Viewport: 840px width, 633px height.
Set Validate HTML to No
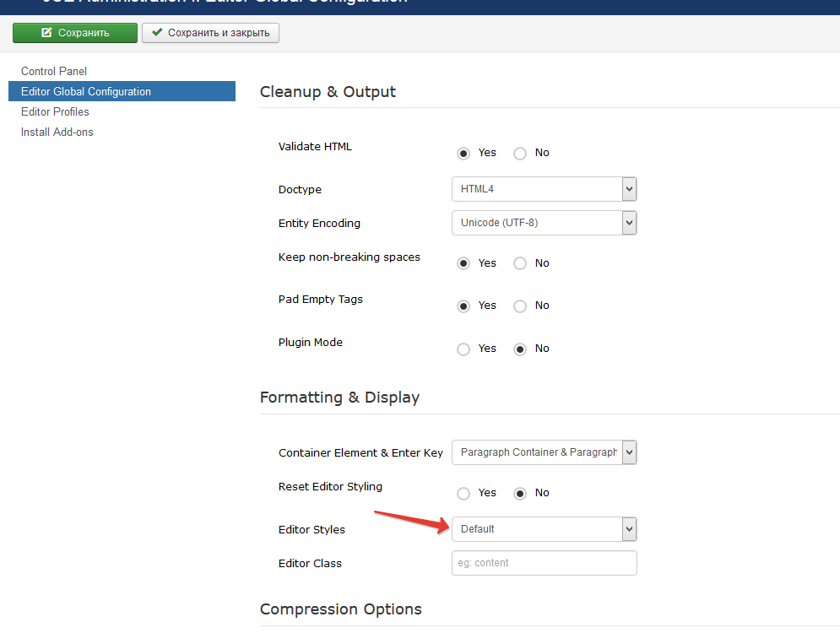point(520,154)
